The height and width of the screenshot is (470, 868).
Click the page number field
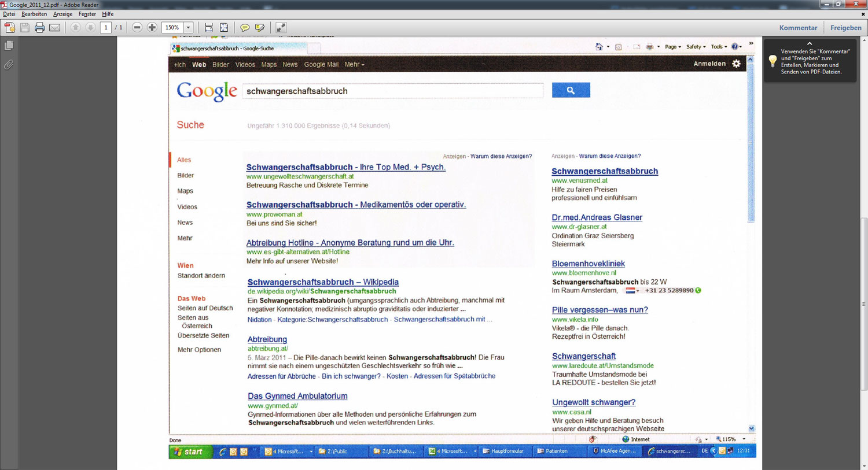(106, 27)
